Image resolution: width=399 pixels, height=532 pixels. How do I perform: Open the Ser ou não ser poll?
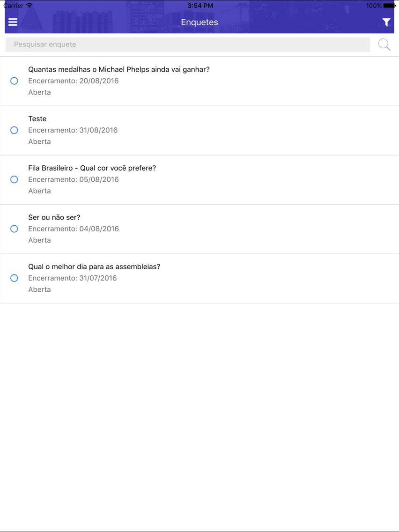54,217
